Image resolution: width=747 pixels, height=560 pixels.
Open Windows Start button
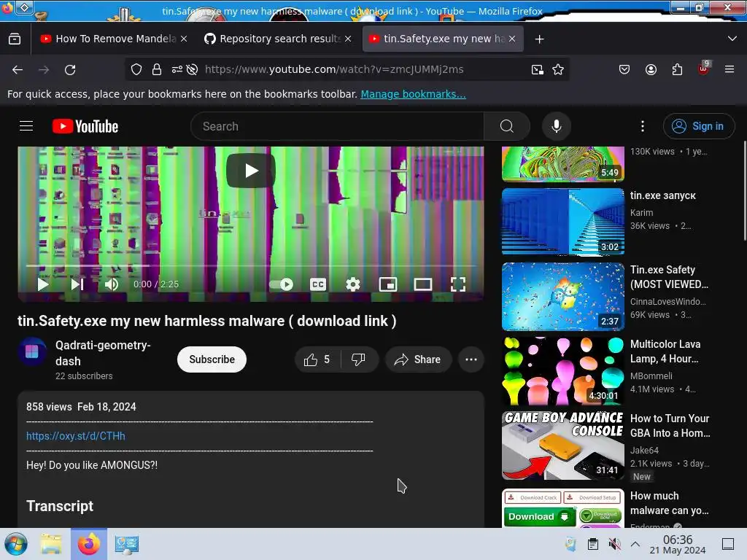[x=16, y=544]
